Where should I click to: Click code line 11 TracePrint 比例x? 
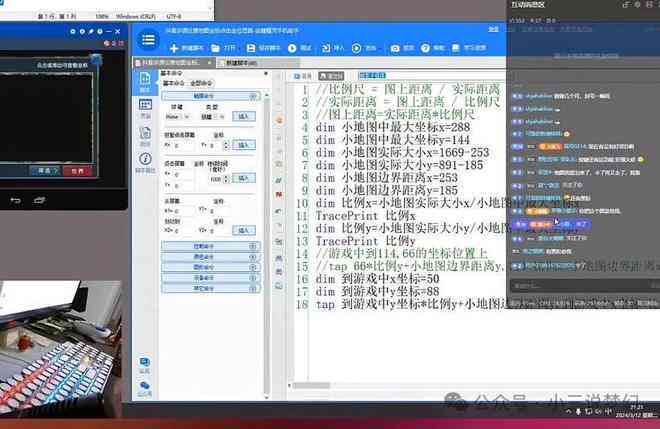365,216
